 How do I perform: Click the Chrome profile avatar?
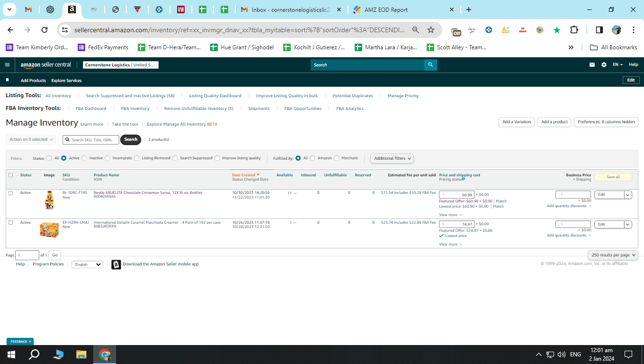[x=617, y=30]
